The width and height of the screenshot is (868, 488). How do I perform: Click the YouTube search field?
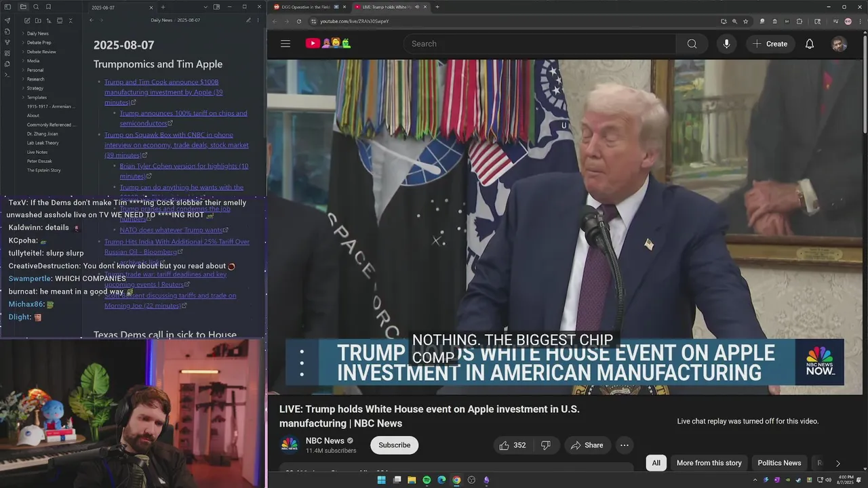[x=540, y=43]
